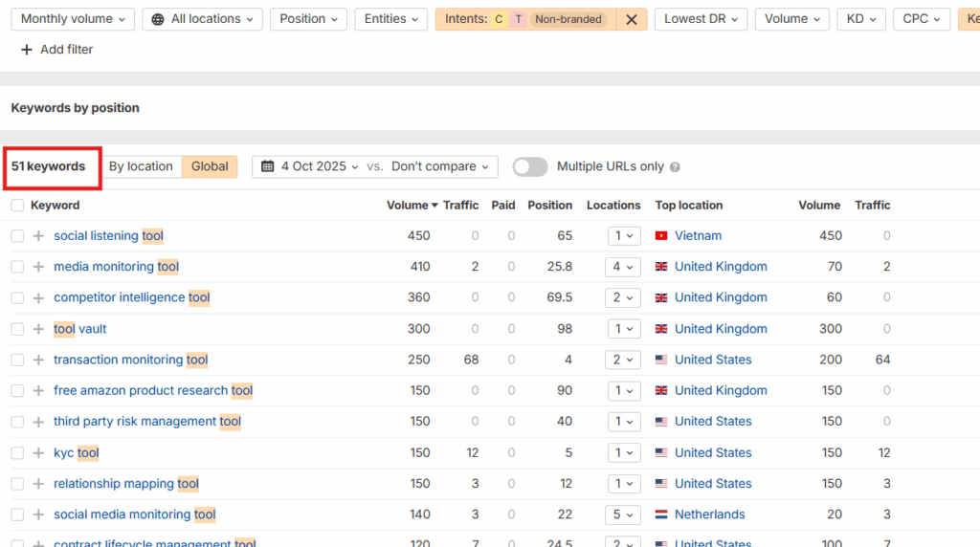The width and height of the screenshot is (980, 547).
Task: Click the plus icon of Add filter
Action: (x=27, y=50)
